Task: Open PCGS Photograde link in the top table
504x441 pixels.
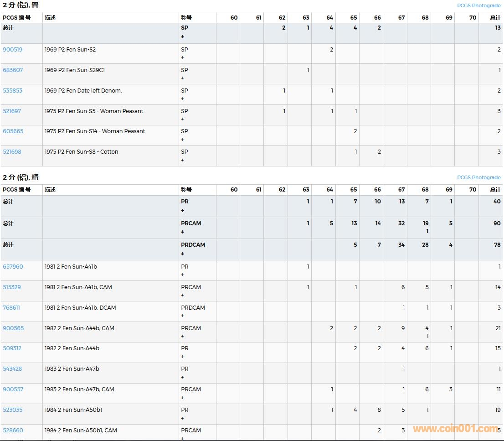Action: [478, 5]
